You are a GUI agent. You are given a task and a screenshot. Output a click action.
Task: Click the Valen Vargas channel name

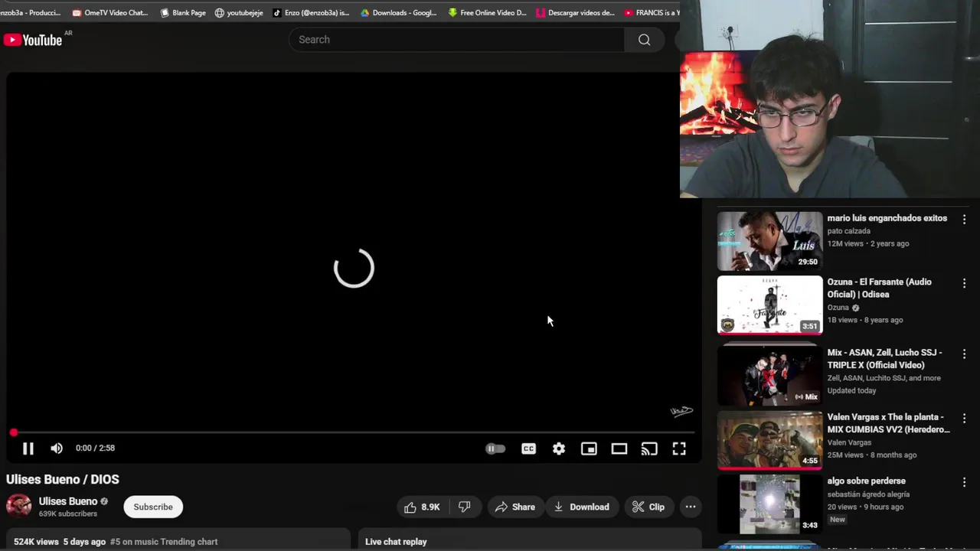pyautogui.click(x=849, y=442)
